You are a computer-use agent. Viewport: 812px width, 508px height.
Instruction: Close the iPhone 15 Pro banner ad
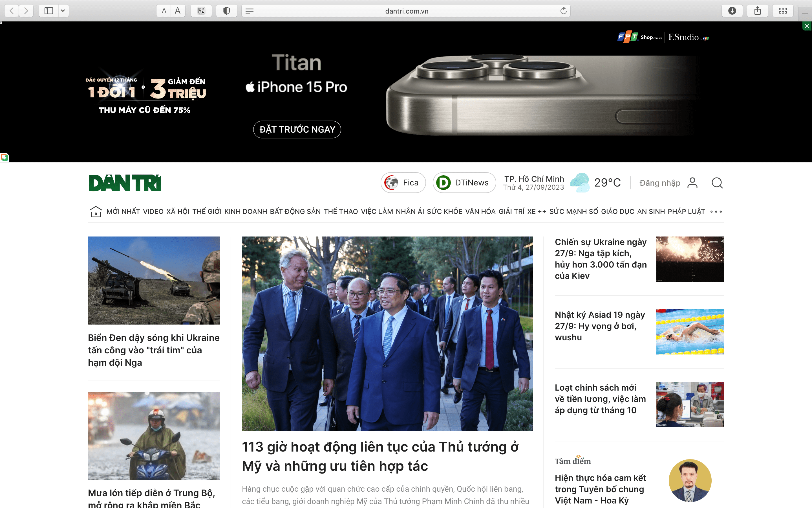[807, 26]
